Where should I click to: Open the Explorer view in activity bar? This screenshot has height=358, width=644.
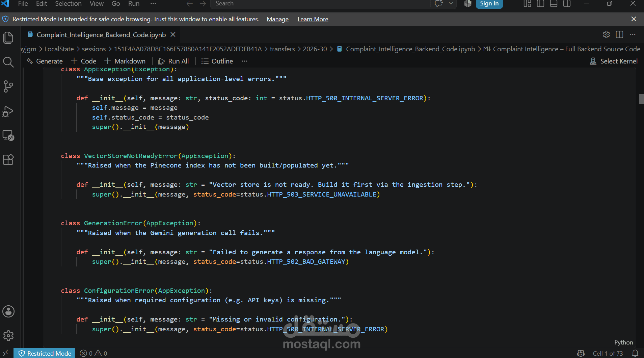[8, 37]
